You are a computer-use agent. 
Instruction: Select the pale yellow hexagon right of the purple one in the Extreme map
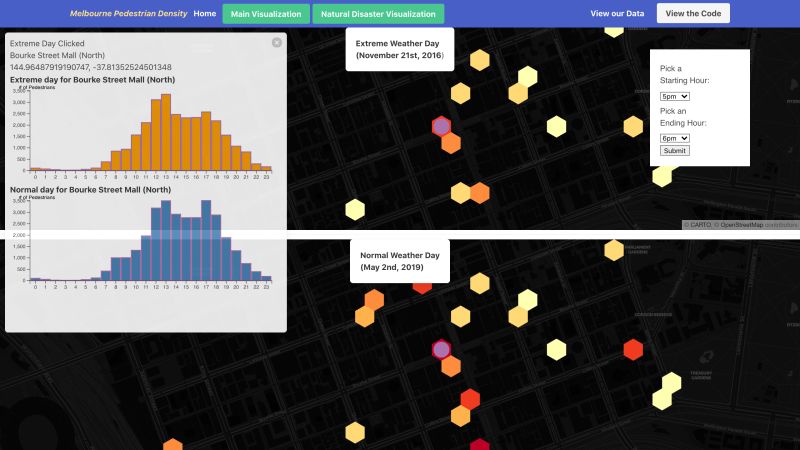(x=557, y=126)
